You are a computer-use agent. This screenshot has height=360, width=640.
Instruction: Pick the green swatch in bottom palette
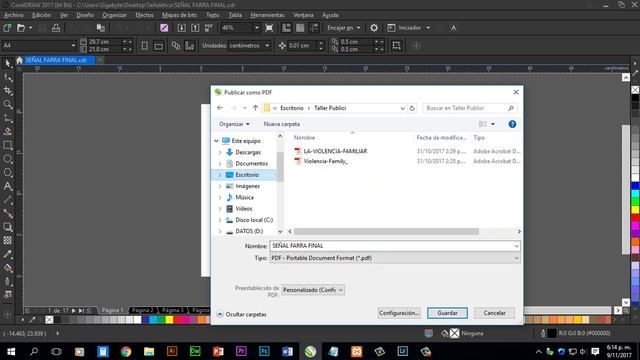click(x=161, y=320)
